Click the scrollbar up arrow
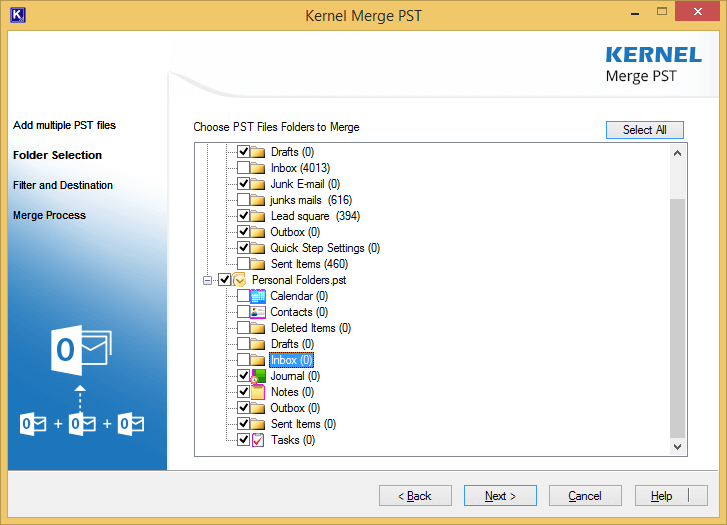Viewport: 727px width, 525px height. pos(677,153)
